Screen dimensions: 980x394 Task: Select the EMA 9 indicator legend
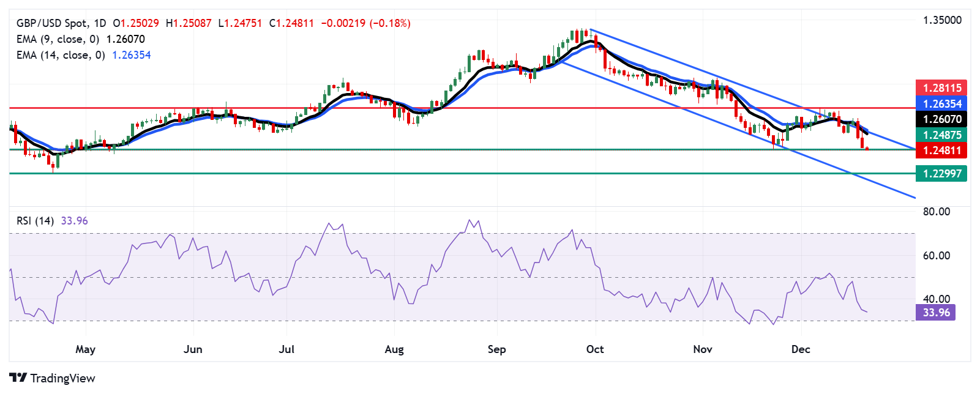81,39
